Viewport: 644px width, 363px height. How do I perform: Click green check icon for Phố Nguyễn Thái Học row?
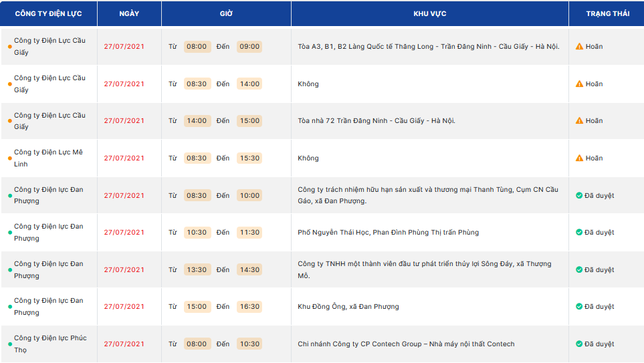pos(579,233)
